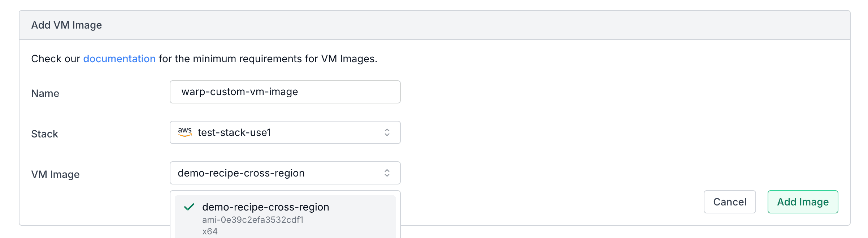Click the x64 architecture label

click(x=211, y=230)
